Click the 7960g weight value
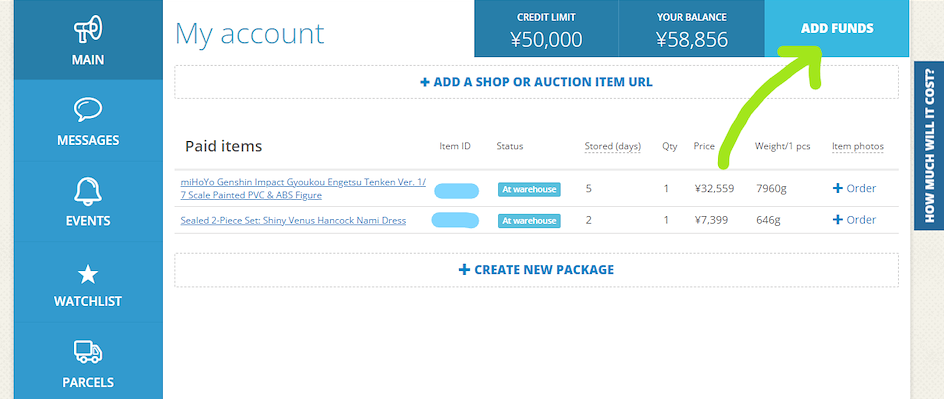Viewport: 944px width, 399px height. tap(771, 189)
